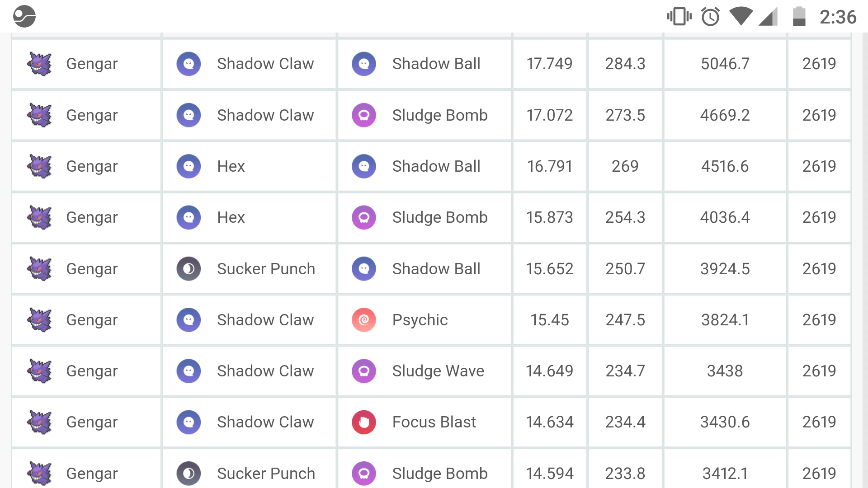Tap the Gengar sprite in the Focus Blast row

coord(39,422)
